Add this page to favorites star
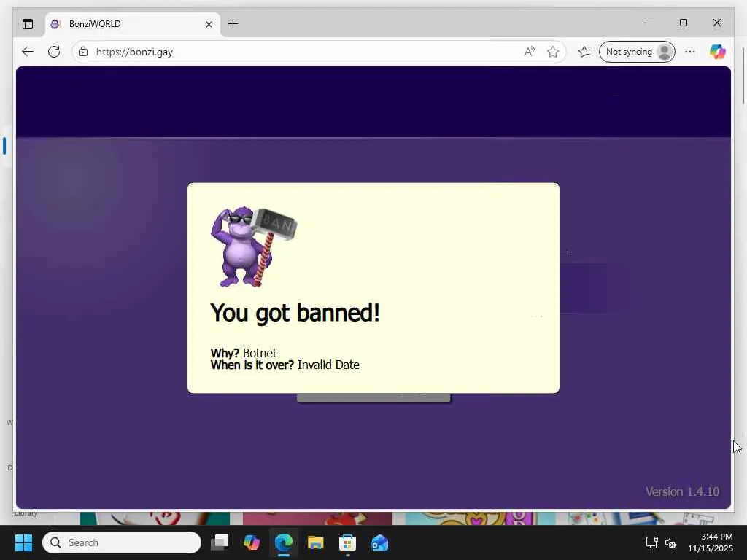 pyautogui.click(x=553, y=52)
